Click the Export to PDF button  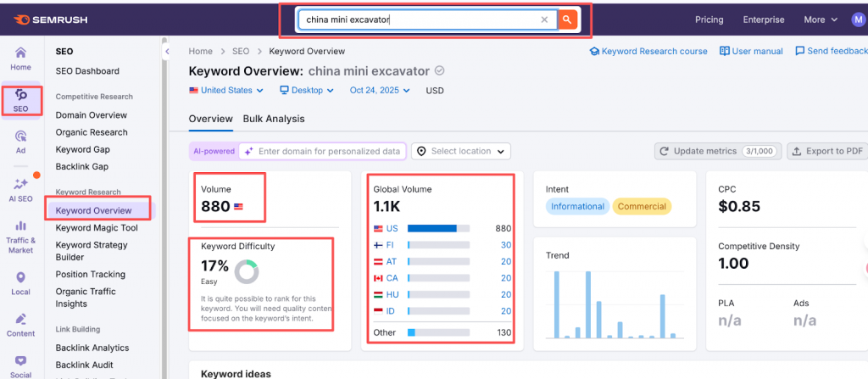point(826,151)
